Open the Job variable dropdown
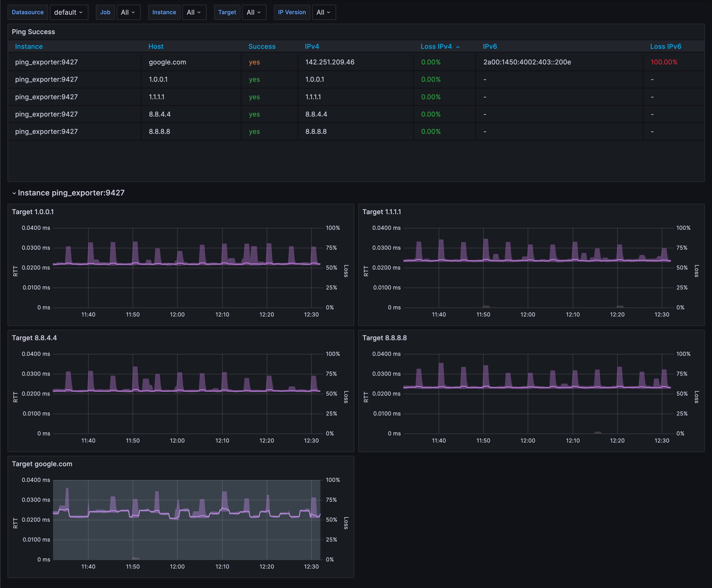712x588 pixels. tap(128, 13)
